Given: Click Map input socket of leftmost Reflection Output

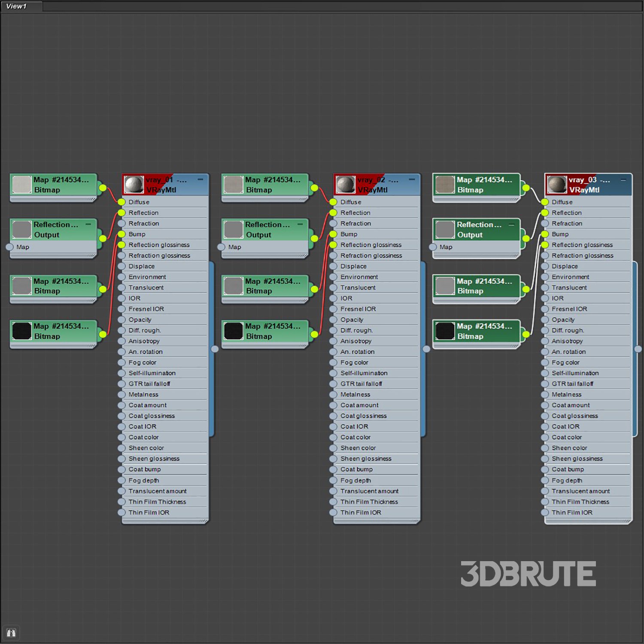Looking at the screenshot, I should coord(9,247).
